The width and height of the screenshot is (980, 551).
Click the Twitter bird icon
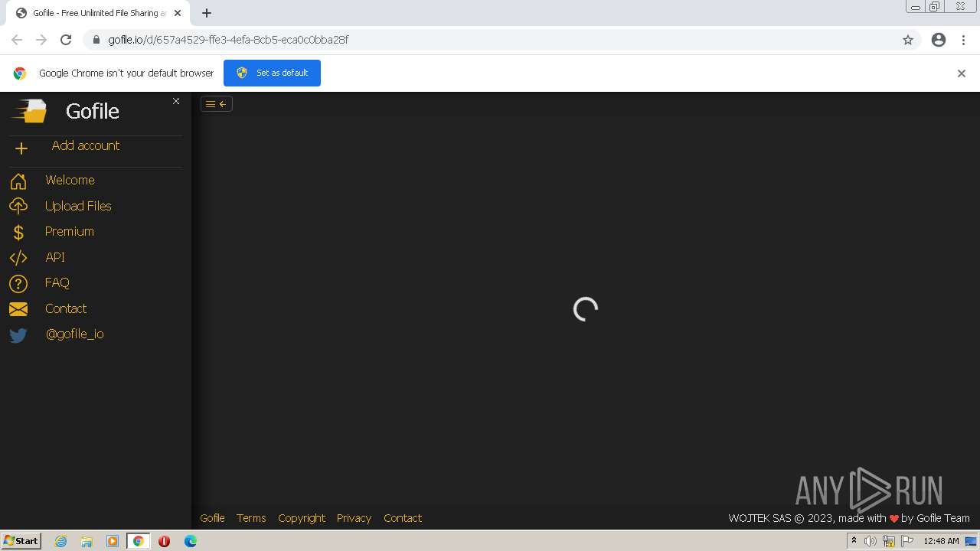tap(18, 335)
